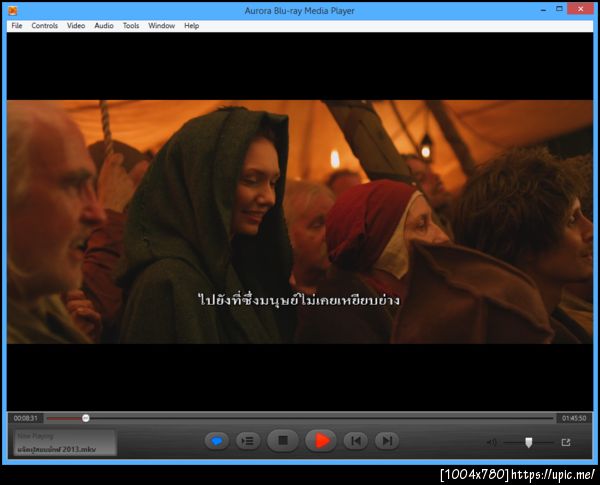Skip to the previous track
Image resolution: width=600 pixels, height=485 pixels.
point(356,441)
